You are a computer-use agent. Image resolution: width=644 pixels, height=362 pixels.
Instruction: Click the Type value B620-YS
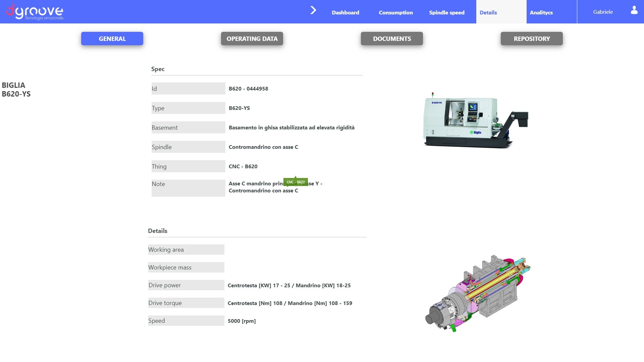239,108
